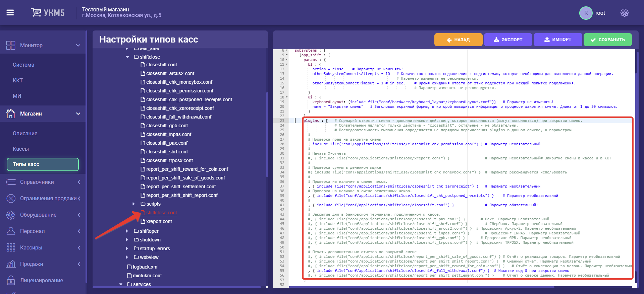Open the hamburger main menu

(x=10, y=13)
